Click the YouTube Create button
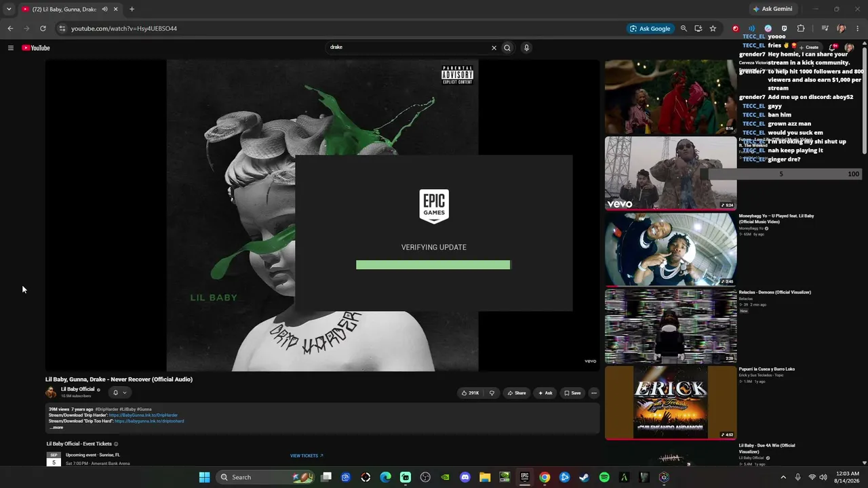This screenshot has height=488, width=868. pyautogui.click(x=812, y=47)
